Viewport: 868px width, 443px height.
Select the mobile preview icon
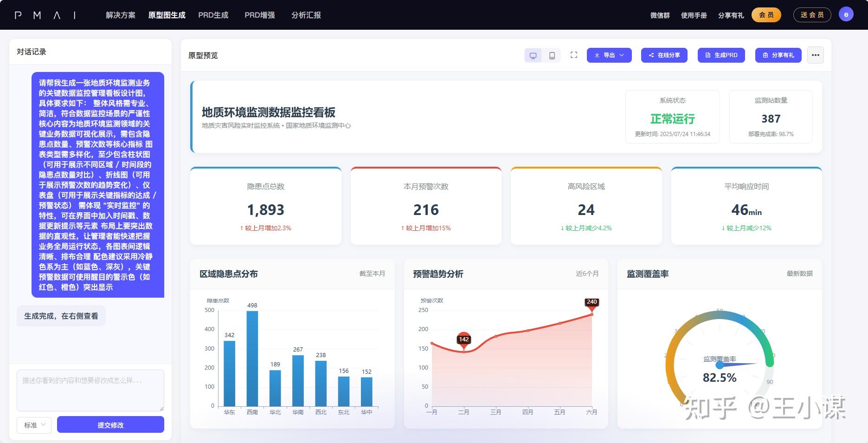552,55
